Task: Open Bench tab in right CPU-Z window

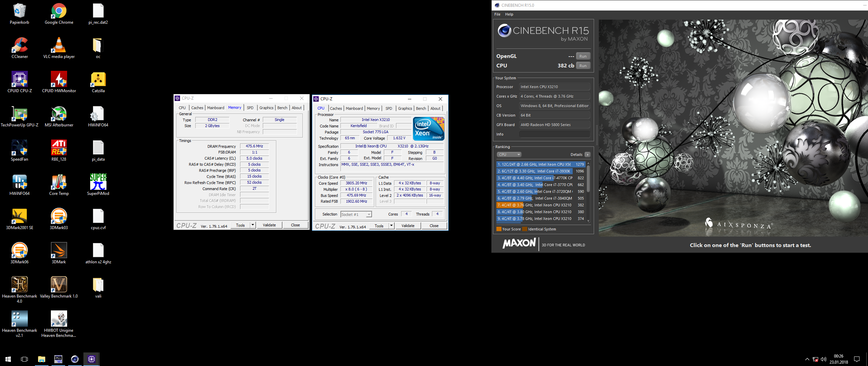Action: [421, 108]
